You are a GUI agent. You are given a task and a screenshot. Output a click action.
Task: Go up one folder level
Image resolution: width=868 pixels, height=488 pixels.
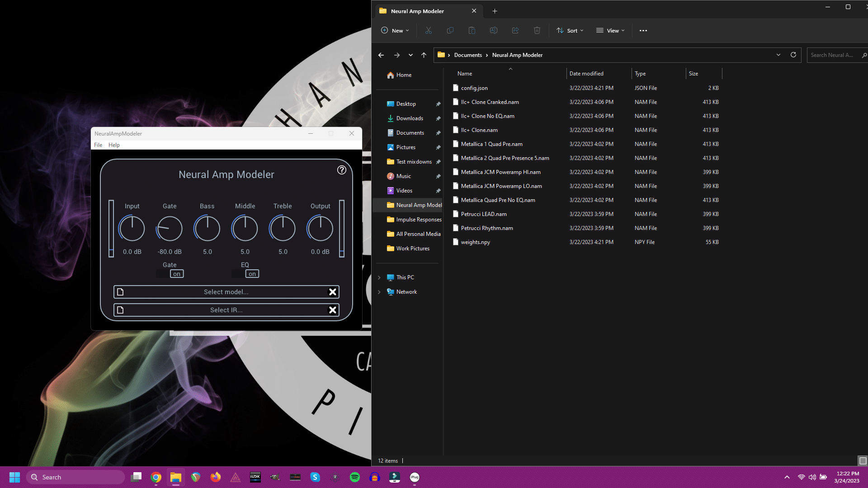coord(424,55)
